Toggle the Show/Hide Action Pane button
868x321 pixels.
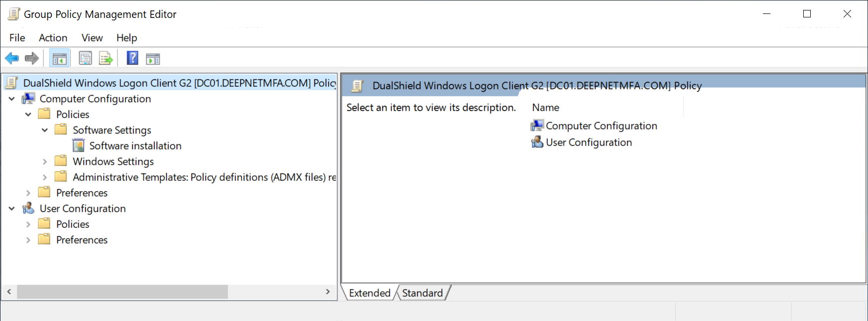pyautogui.click(x=153, y=59)
